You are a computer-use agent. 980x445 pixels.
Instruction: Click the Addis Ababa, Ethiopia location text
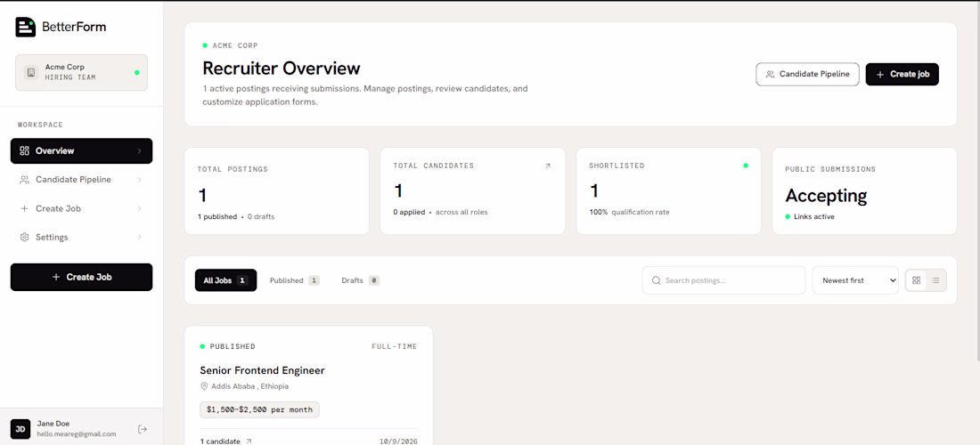250,386
